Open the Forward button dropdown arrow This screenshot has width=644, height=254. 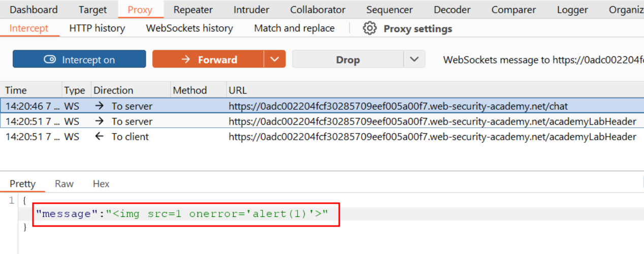pyautogui.click(x=275, y=59)
